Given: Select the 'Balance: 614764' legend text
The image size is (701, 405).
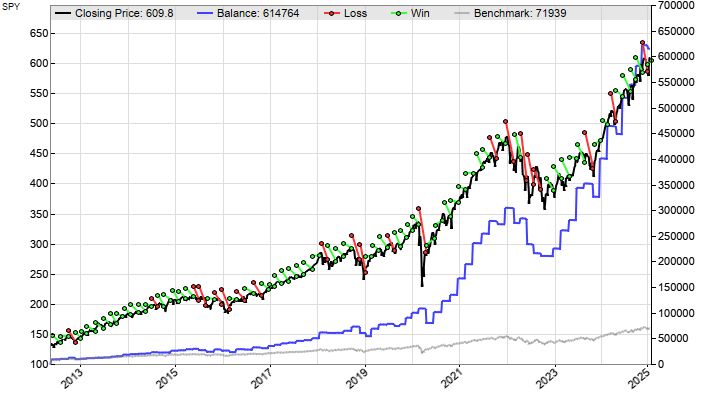Looking at the screenshot, I should (265, 15).
